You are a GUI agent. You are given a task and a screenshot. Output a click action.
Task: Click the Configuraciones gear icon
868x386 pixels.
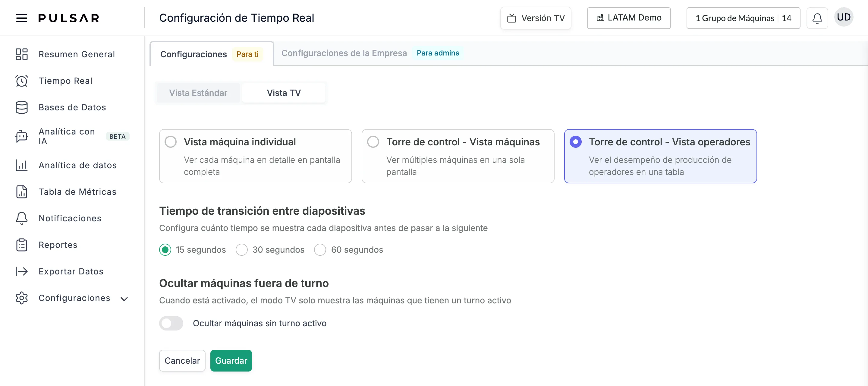pos(22,298)
